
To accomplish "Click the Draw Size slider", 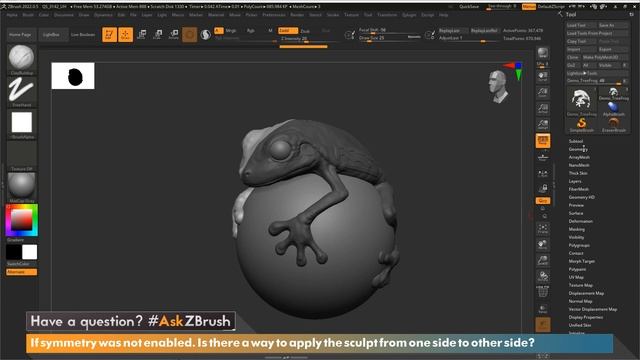I will (390, 38).
